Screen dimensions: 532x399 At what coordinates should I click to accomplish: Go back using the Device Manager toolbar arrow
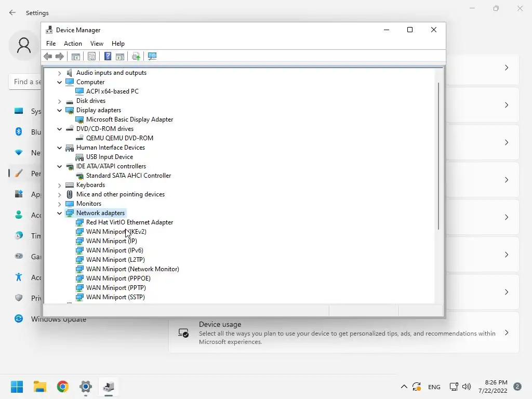48,56
